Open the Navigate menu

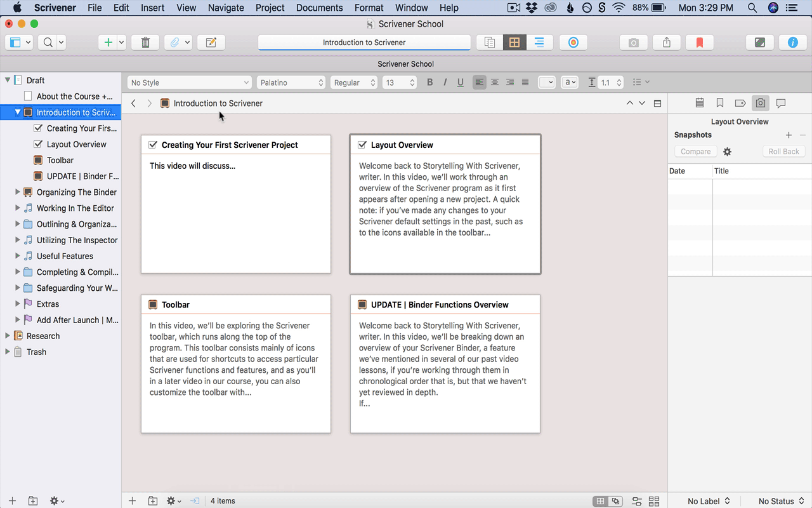click(226, 8)
